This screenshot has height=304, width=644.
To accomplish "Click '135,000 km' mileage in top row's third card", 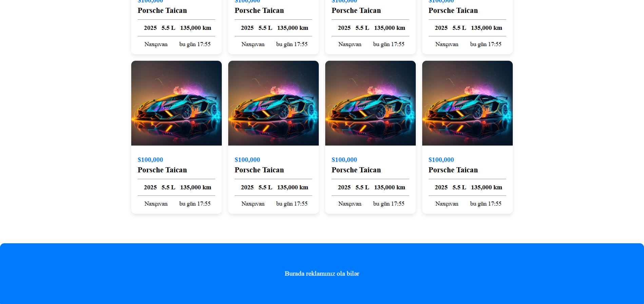I will click(390, 28).
